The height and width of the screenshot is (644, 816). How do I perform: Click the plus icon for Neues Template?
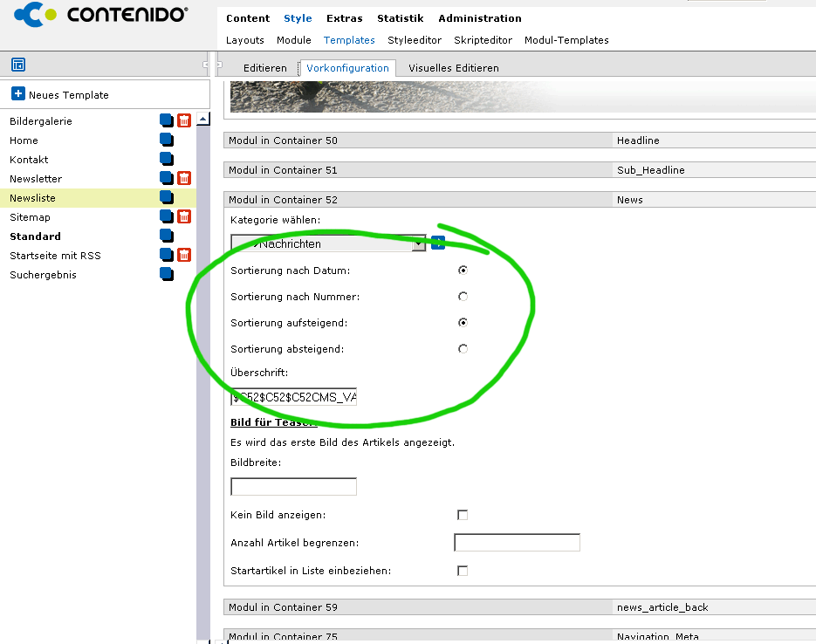coord(18,94)
